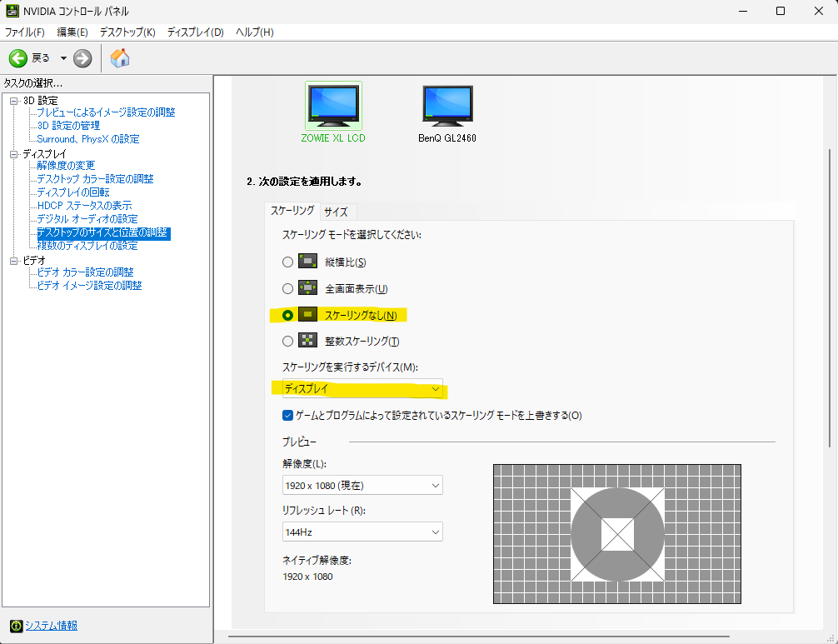838x644 pixels.
Task: Open ディスプレイの回転 tree item
Action: coord(73,192)
